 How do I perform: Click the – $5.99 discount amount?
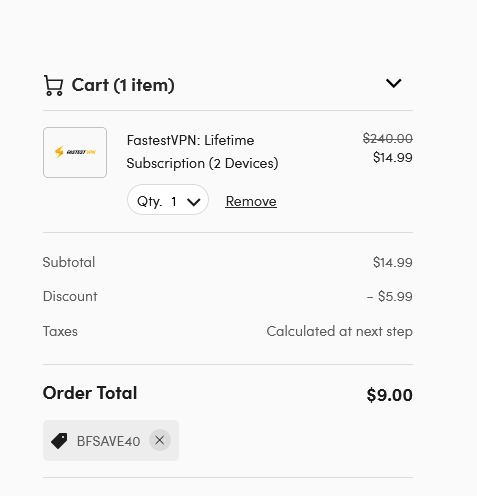point(390,296)
